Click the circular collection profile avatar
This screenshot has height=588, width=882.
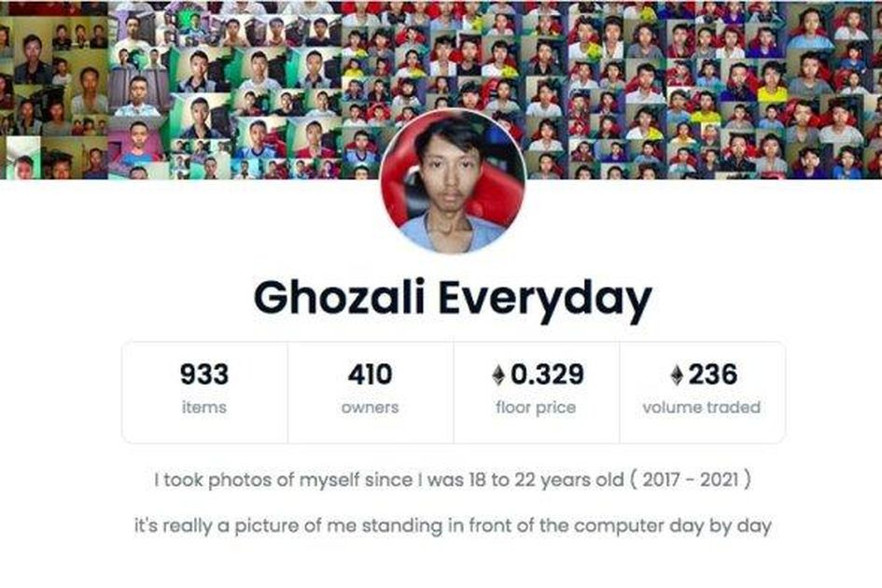pos(453,181)
